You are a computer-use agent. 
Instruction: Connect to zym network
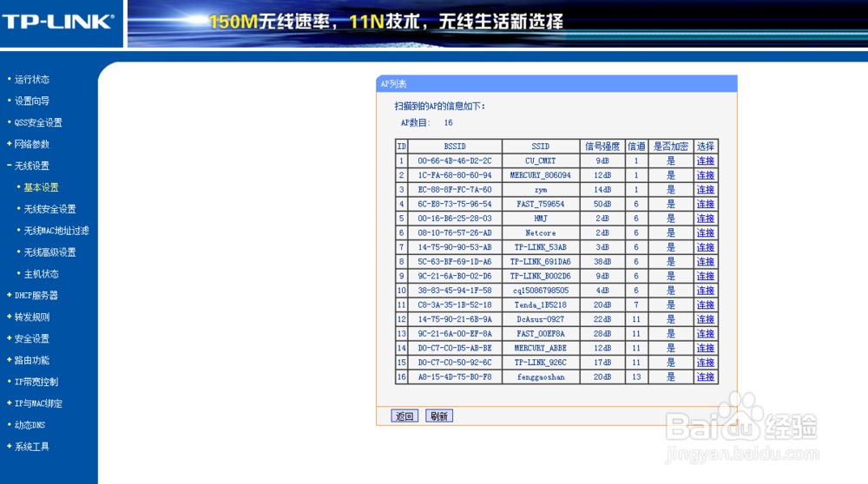click(x=705, y=189)
